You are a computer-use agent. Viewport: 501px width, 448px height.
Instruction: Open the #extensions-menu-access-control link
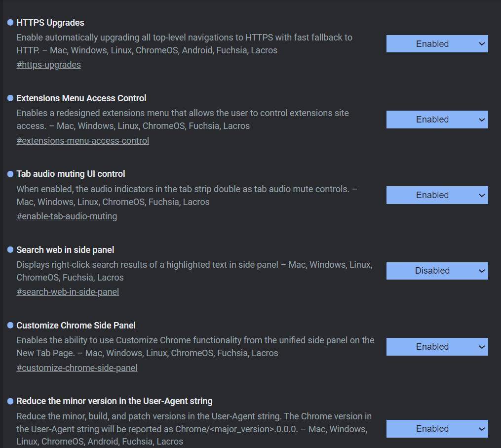pos(82,141)
